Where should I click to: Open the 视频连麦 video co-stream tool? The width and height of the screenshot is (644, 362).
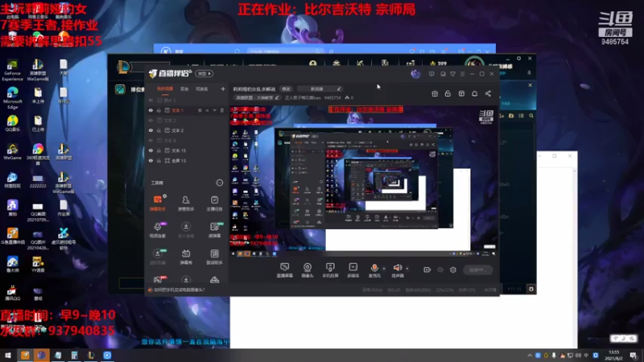click(x=157, y=230)
